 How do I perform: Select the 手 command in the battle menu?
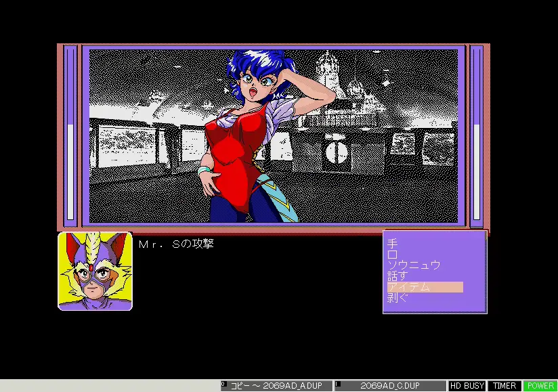[x=392, y=244]
